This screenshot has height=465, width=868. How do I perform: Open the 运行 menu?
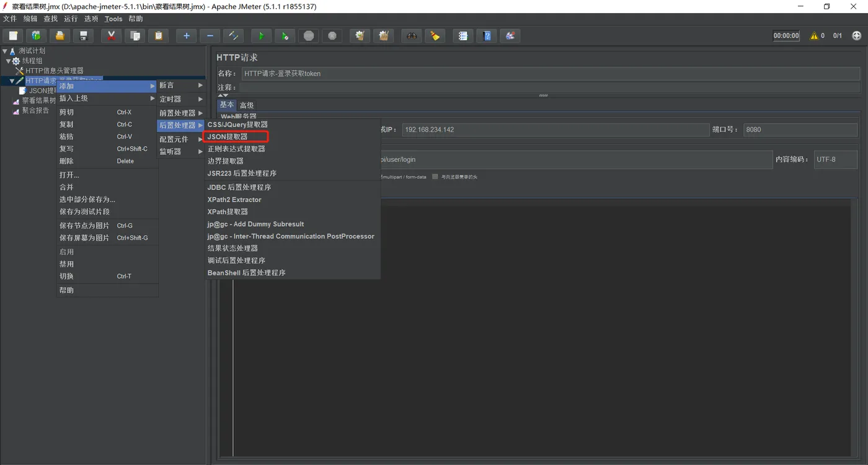pos(71,19)
